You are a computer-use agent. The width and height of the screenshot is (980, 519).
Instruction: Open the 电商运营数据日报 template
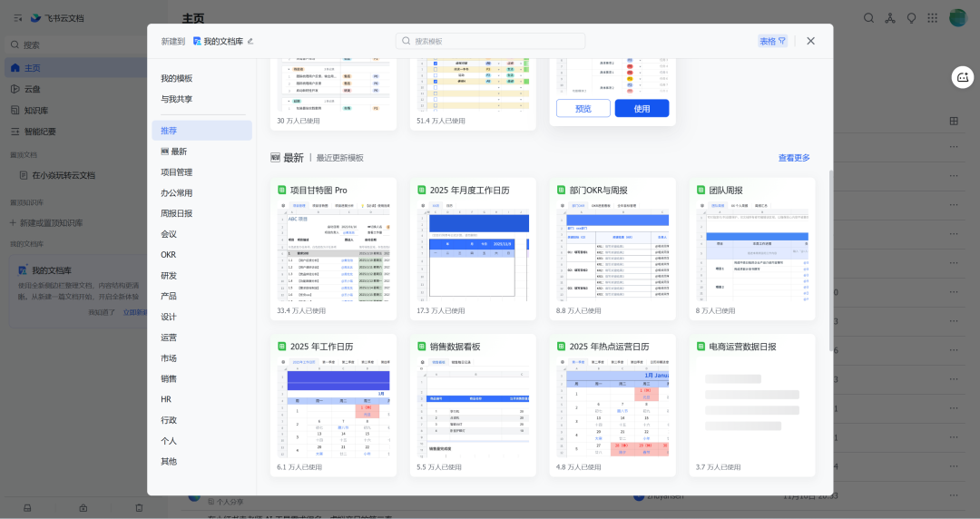[x=752, y=406]
